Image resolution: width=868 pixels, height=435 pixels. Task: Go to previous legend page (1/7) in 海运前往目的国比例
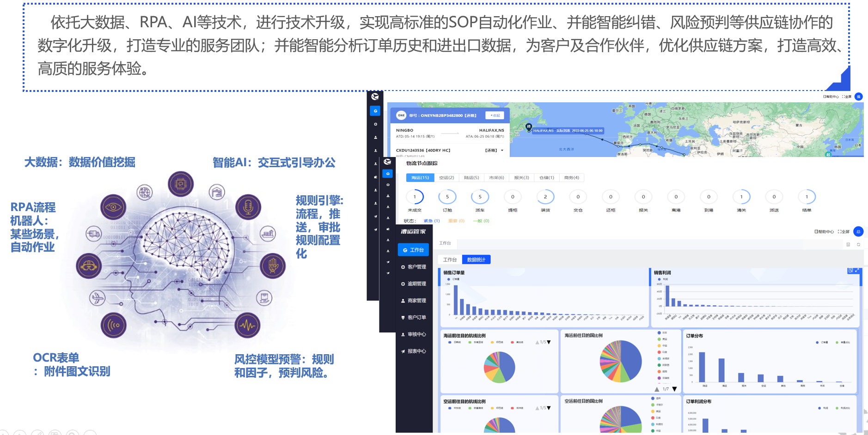click(x=657, y=389)
